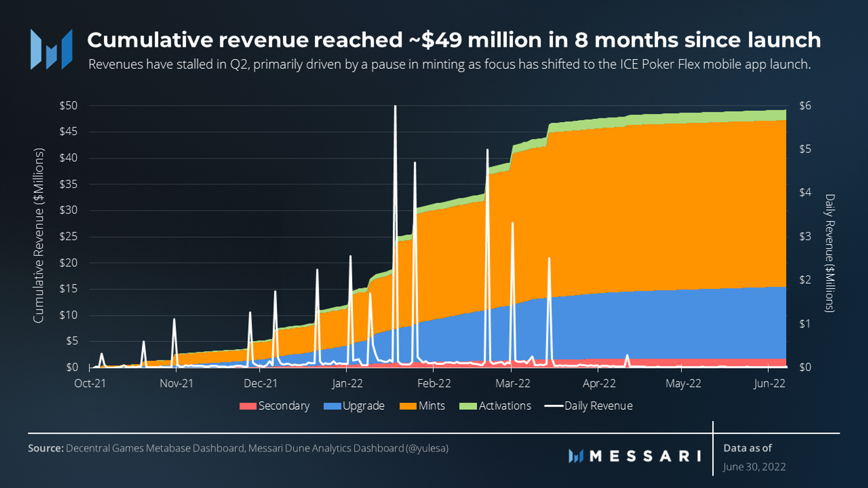The image size is (868, 488).
Task: Click the Source citation text
Action: 238,448
